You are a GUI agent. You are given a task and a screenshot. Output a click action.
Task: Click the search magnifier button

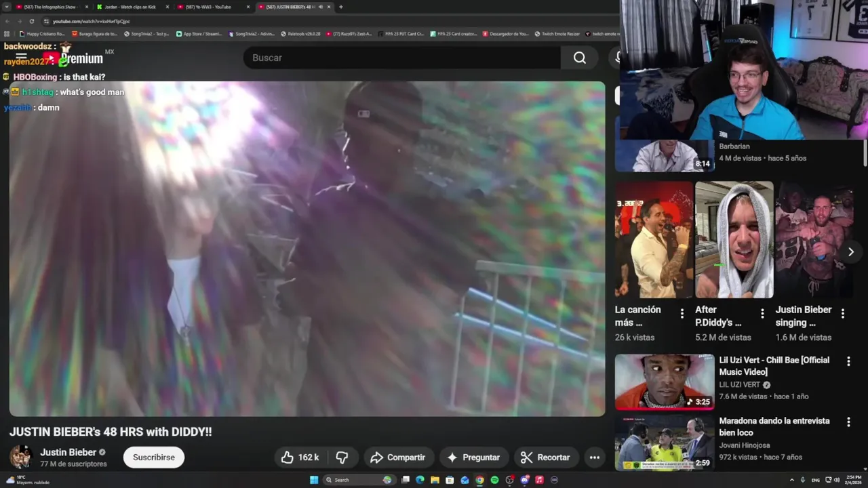(579, 58)
